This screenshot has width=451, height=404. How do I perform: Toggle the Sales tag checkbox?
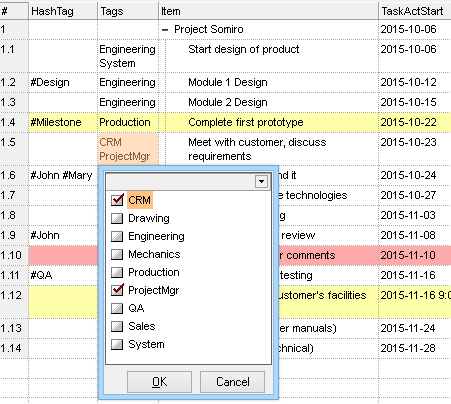(117, 326)
